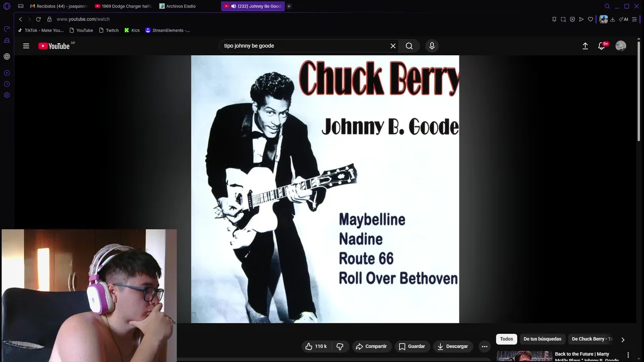Viewport: 644px width, 362px height.
Task: Open GX Control speedometer sidebar icon
Action: coord(7,29)
